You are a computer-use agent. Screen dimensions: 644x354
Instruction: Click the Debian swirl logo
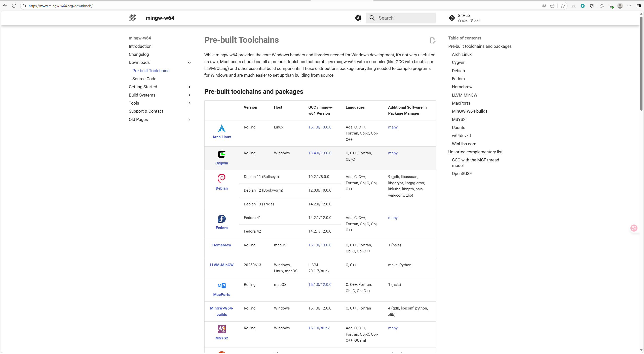221,179
